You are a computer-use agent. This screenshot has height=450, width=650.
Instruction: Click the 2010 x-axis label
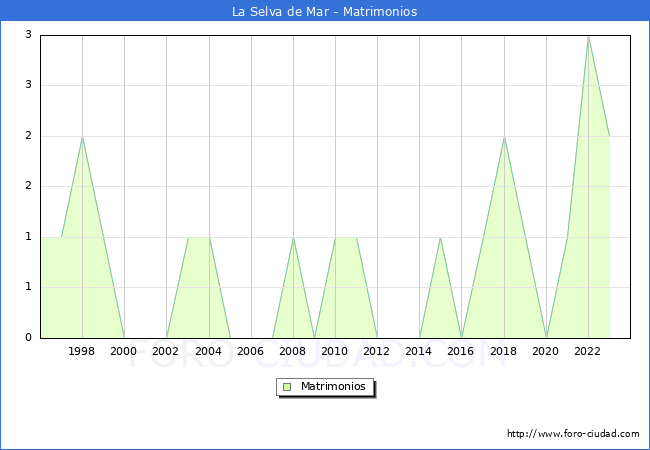pyautogui.click(x=335, y=351)
